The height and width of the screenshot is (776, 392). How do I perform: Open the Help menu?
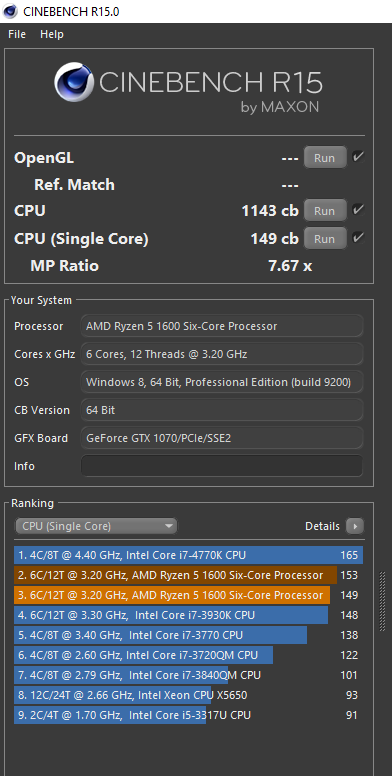[x=52, y=34]
